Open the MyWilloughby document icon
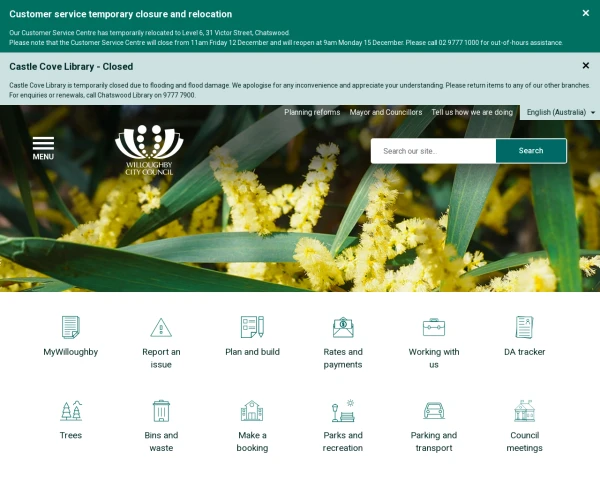The width and height of the screenshot is (600, 480). (71, 327)
